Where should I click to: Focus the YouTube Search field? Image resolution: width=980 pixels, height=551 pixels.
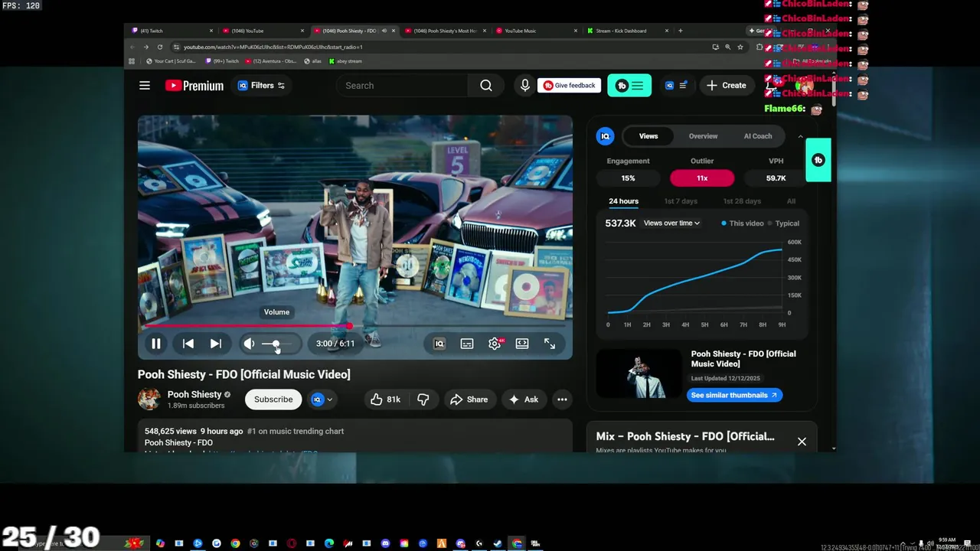403,86
